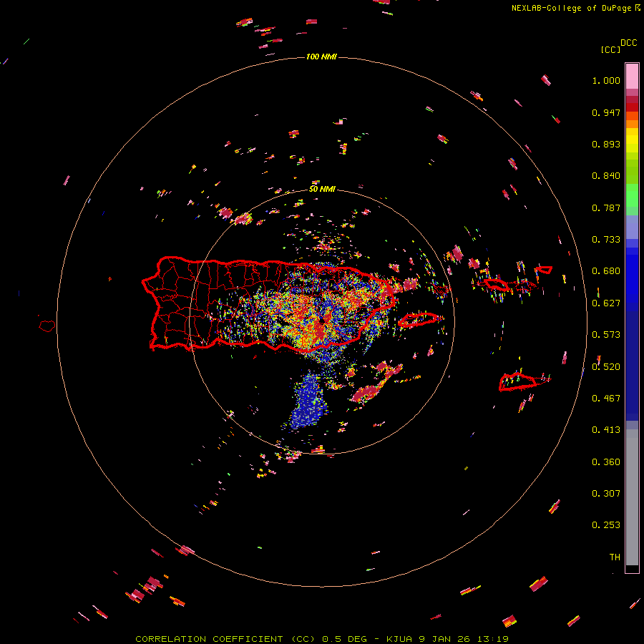The width and height of the screenshot is (644, 644).
Task: Click the 50 NMI range ring label
Action: coord(322,189)
